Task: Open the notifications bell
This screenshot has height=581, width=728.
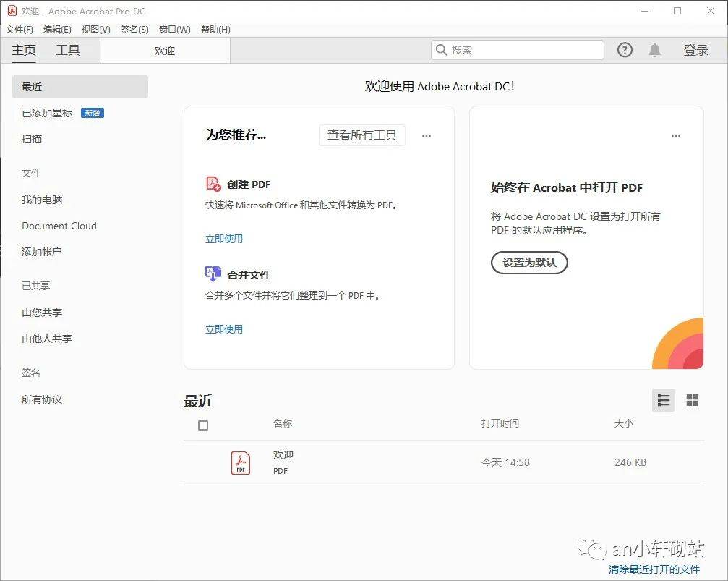Action: pyautogui.click(x=654, y=50)
